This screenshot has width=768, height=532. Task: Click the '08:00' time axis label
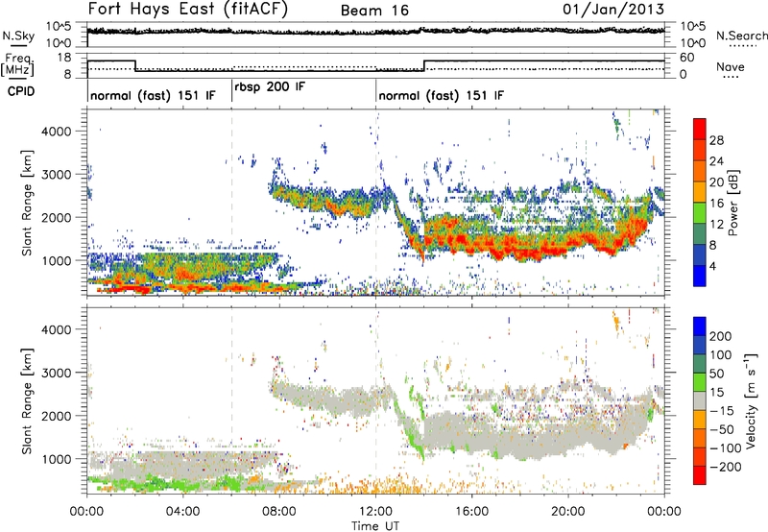coord(279,512)
